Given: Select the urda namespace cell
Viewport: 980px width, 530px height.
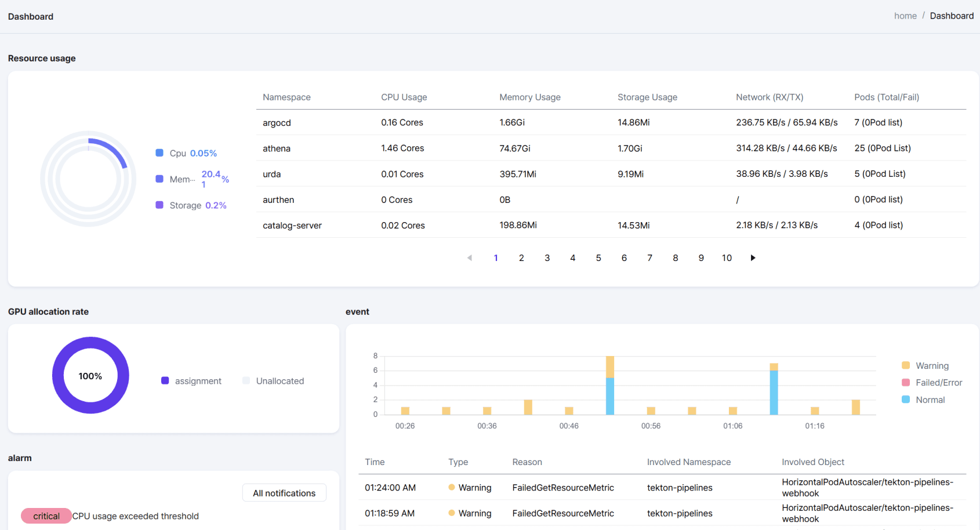Looking at the screenshot, I should click(271, 174).
